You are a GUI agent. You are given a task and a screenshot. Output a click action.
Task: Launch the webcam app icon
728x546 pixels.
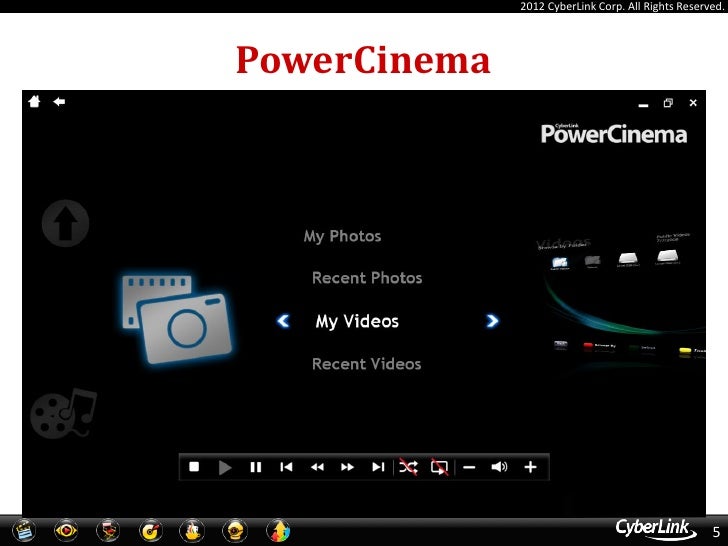click(235, 530)
